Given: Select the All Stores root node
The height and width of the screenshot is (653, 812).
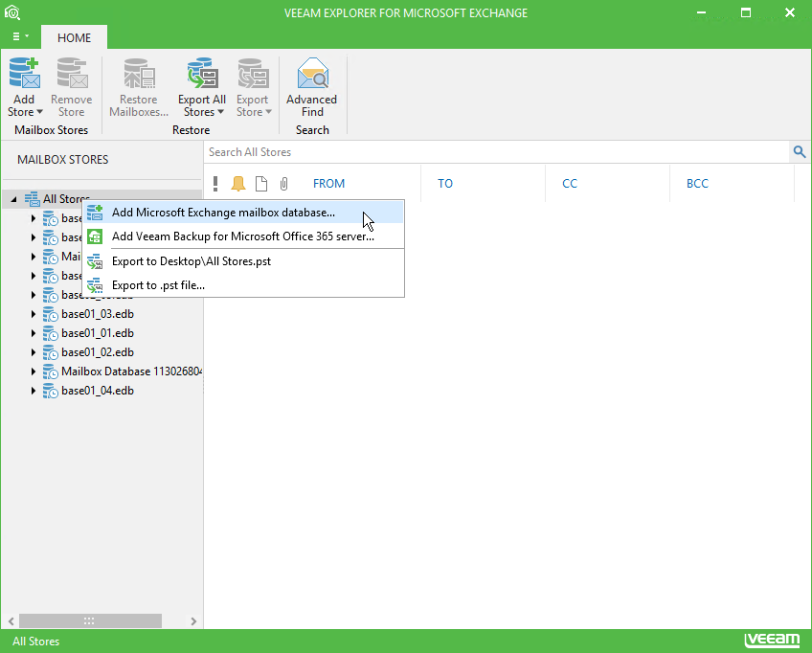Looking at the screenshot, I should [66, 199].
